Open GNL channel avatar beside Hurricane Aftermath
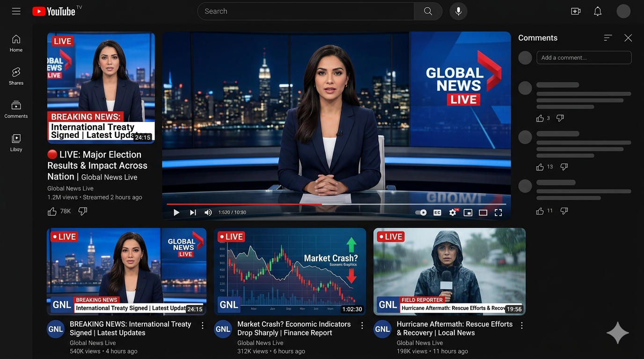 pos(382,329)
